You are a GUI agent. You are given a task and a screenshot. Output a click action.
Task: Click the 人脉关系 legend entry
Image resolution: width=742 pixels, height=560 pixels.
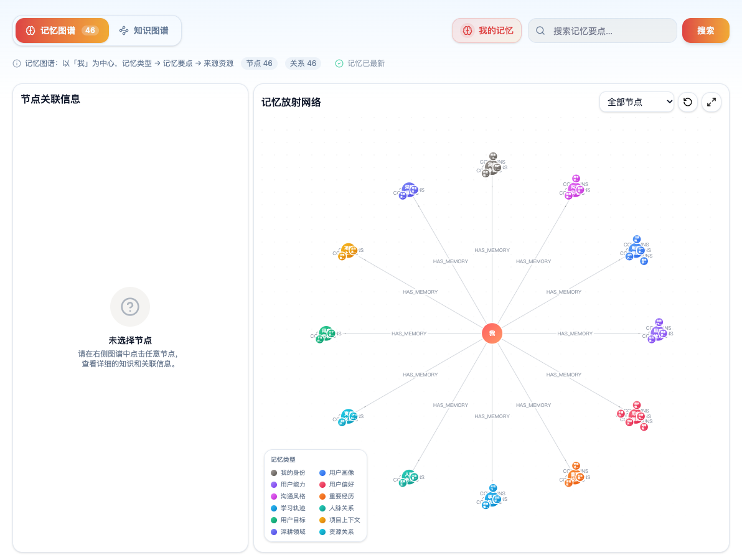point(337,508)
